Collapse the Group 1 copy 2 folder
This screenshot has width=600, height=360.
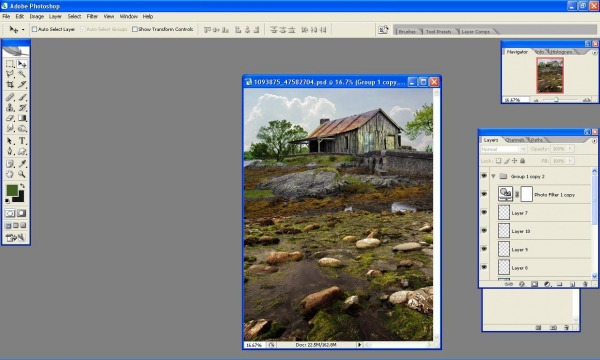click(494, 176)
